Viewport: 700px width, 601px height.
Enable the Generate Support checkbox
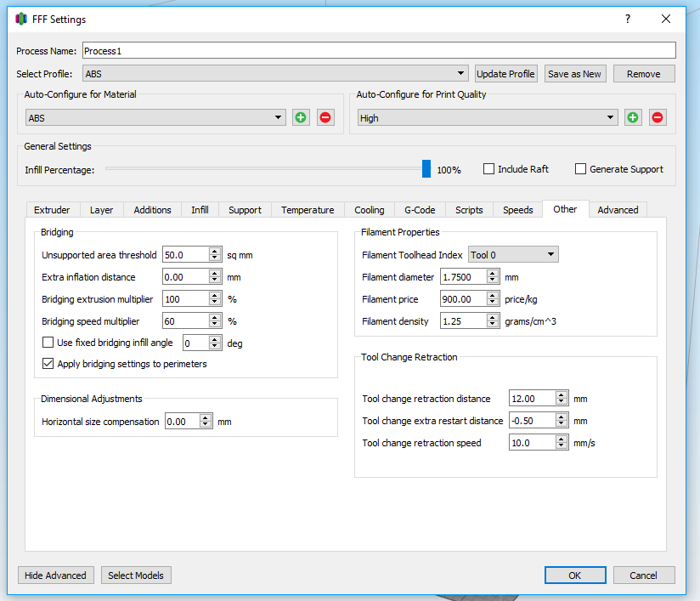click(x=580, y=169)
